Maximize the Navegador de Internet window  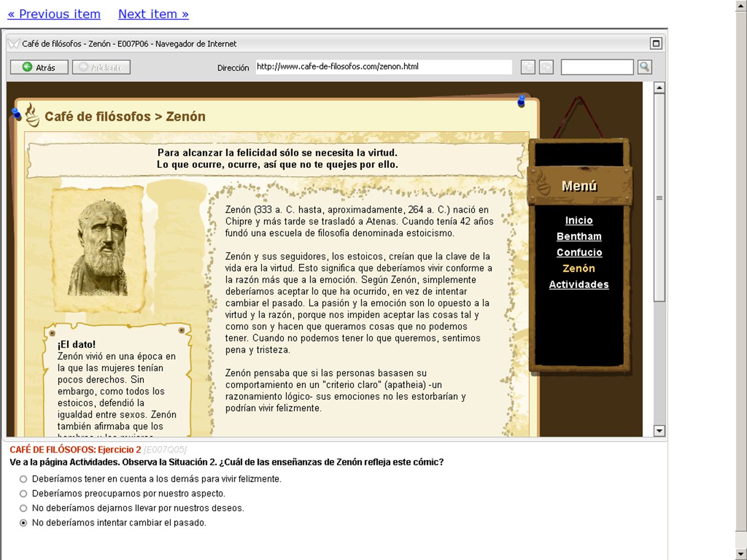point(656,43)
